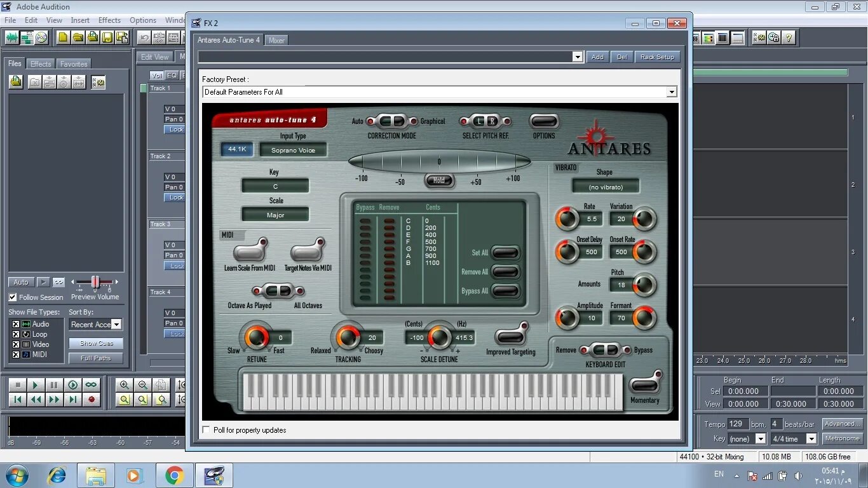Click the Zoom In Horizontally magnifier
The width and height of the screenshot is (868, 488).
(x=124, y=385)
